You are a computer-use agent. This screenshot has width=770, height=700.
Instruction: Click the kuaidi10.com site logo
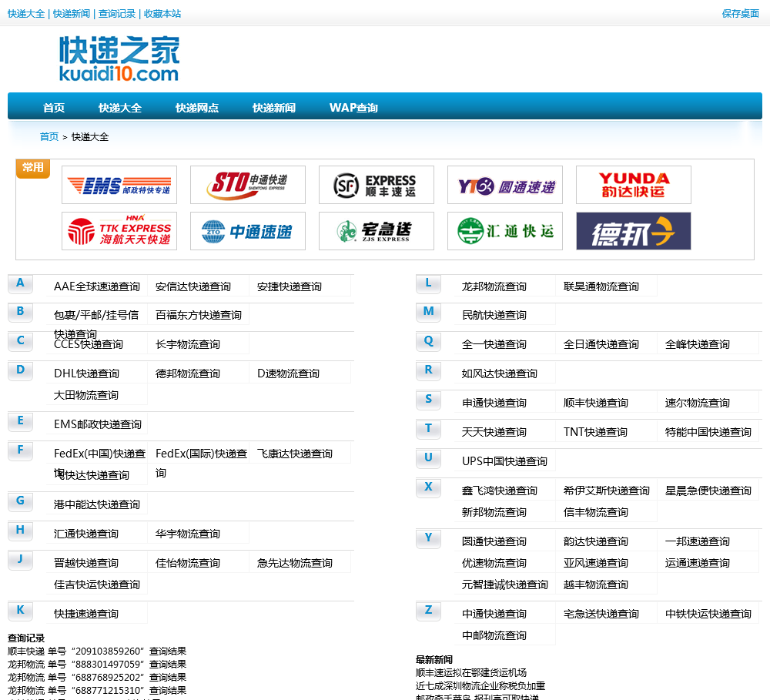pyautogui.click(x=119, y=59)
